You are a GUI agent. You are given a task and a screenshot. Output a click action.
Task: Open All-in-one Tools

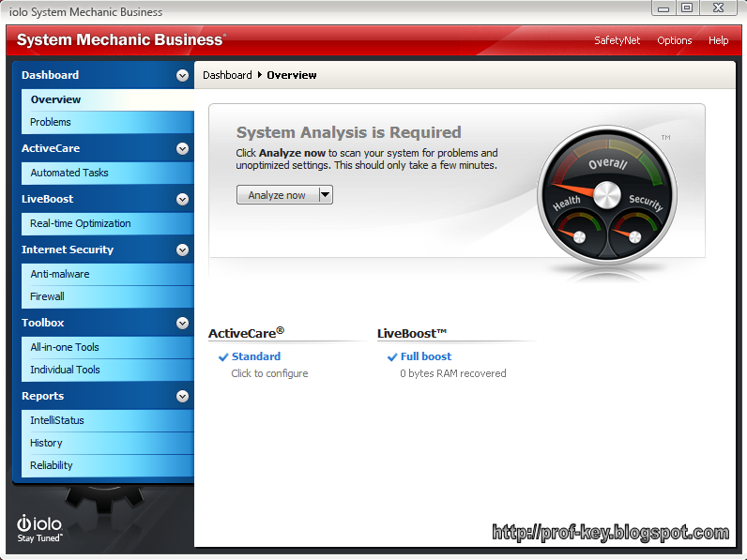(108, 347)
